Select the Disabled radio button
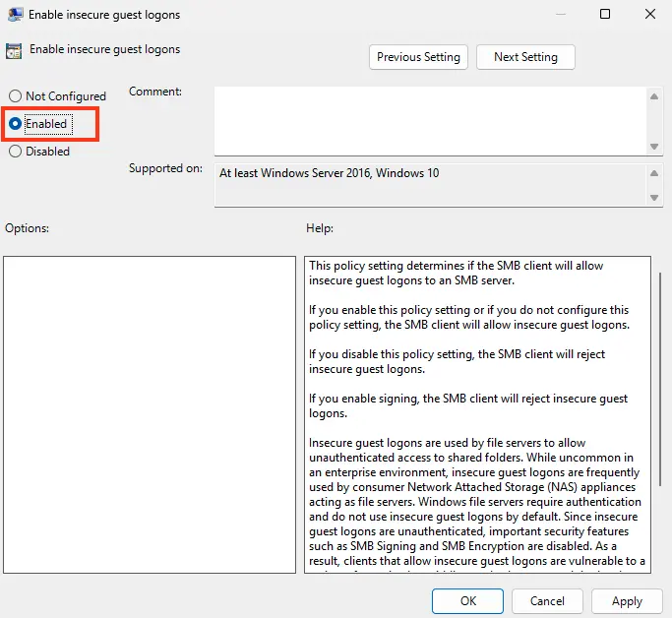The height and width of the screenshot is (618, 672). 16,152
